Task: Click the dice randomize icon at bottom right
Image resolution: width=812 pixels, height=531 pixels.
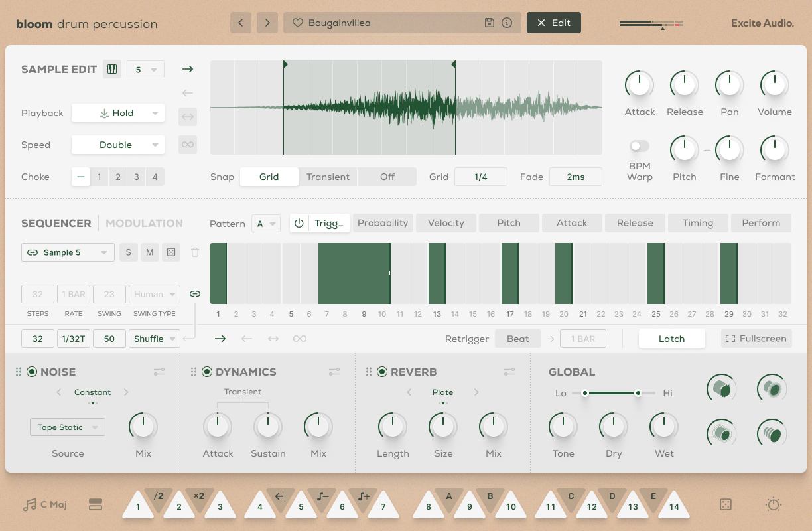Action: (x=725, y=504)
